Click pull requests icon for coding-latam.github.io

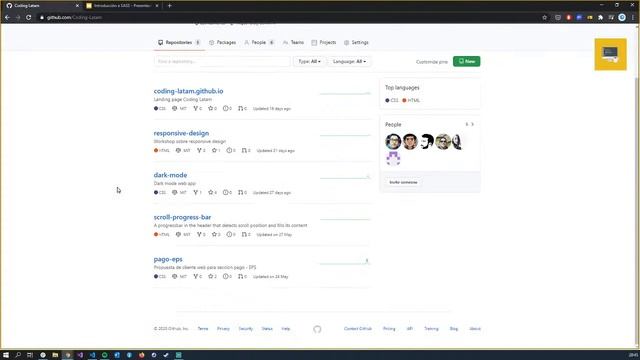[240, 109]
